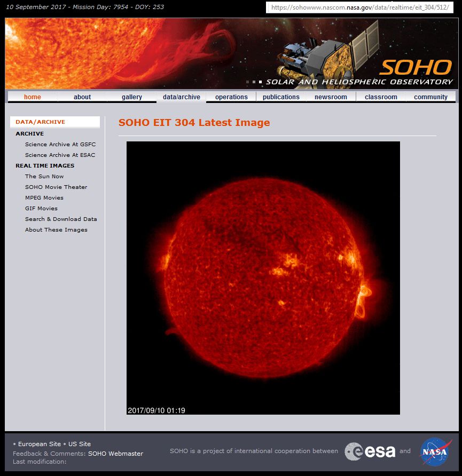This screenshot has width=462, height=476.
Task: Open SOHO Movie Theater link
Action: click(56, 187)
